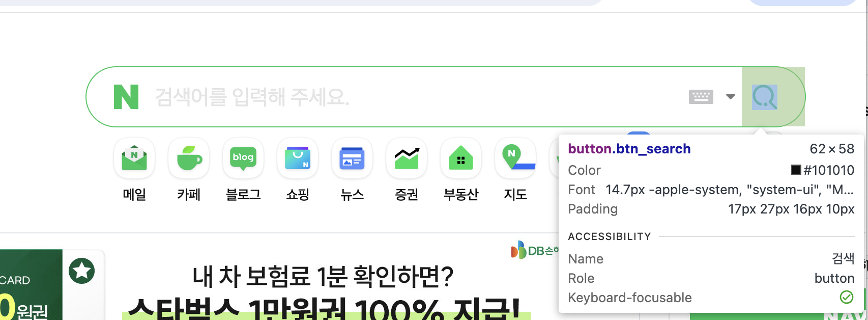Click the 지도 text label
The image size is (868, 320).
tap(515, 195)
